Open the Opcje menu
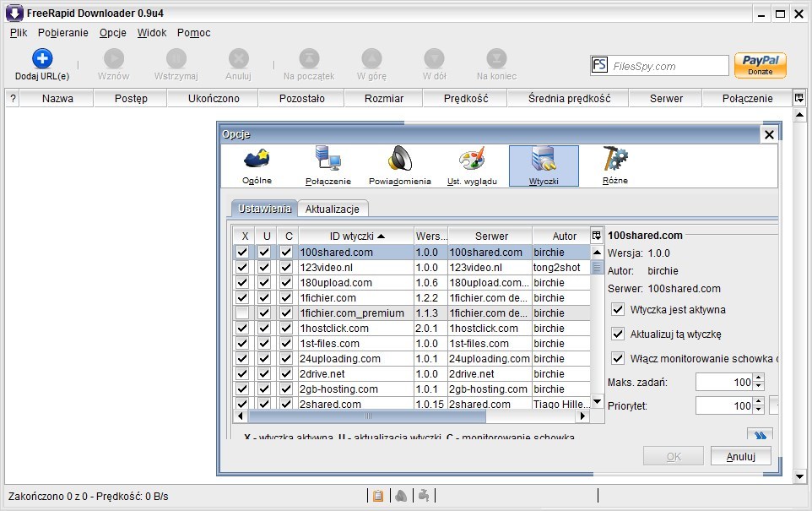The width and height of the screenshot is (812, 511). pos(113,33)
